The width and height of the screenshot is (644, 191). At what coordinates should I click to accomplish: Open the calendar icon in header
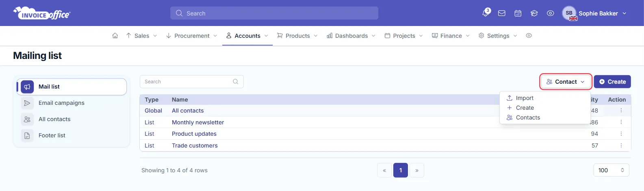coord(518,13)
